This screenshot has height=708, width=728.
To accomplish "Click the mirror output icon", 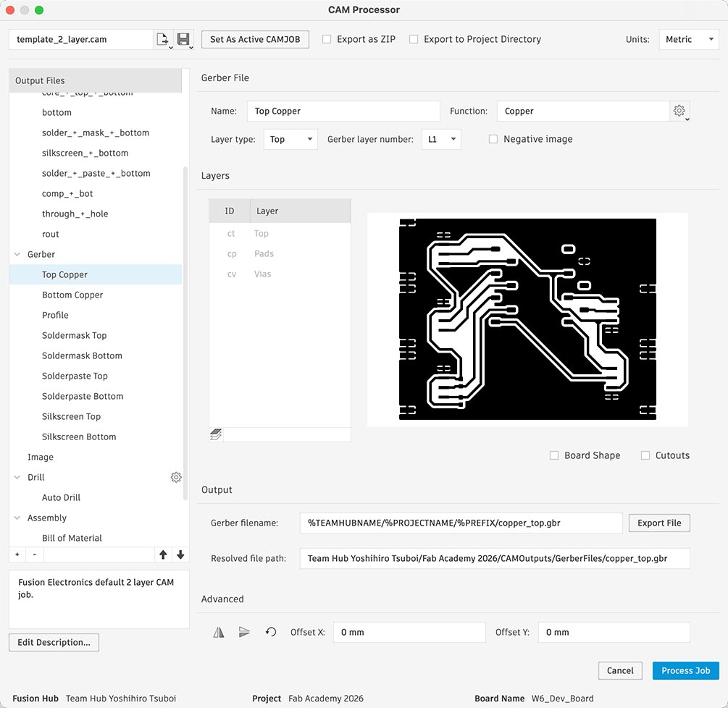I will pyautogui.click(x=219, y=632).
